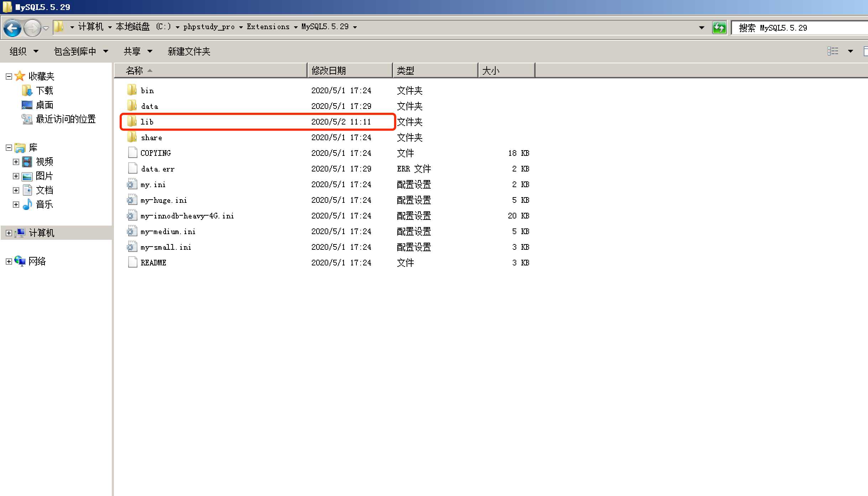The image size is (868, 496).
Task: Open view options dropdown arrow
Action: pos(850,51)
